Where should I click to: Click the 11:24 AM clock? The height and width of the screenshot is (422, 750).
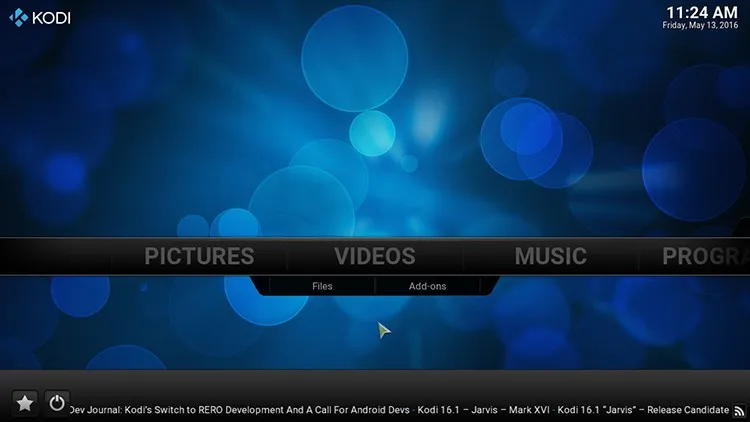point(702,12)
